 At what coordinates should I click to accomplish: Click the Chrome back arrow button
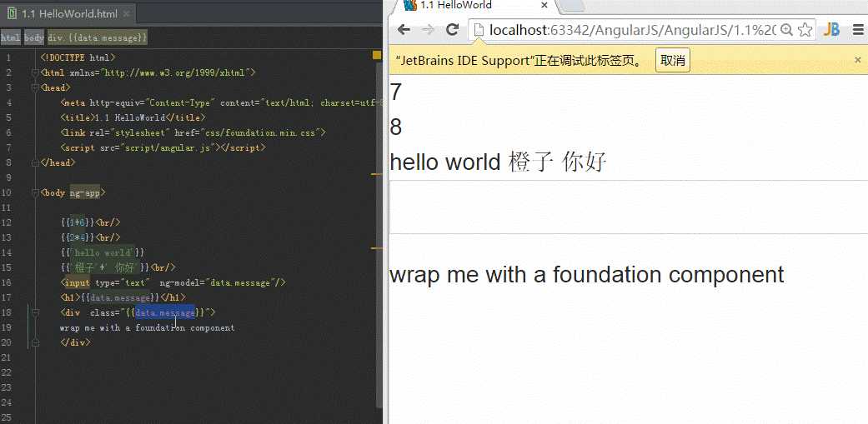click(x=404, y=30)
